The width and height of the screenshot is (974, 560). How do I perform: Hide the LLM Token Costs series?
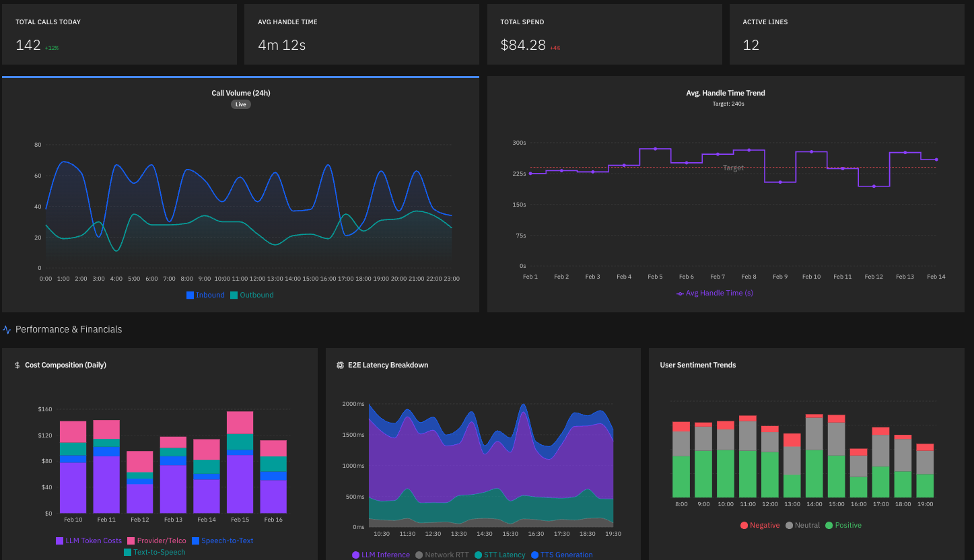[89, 540]
